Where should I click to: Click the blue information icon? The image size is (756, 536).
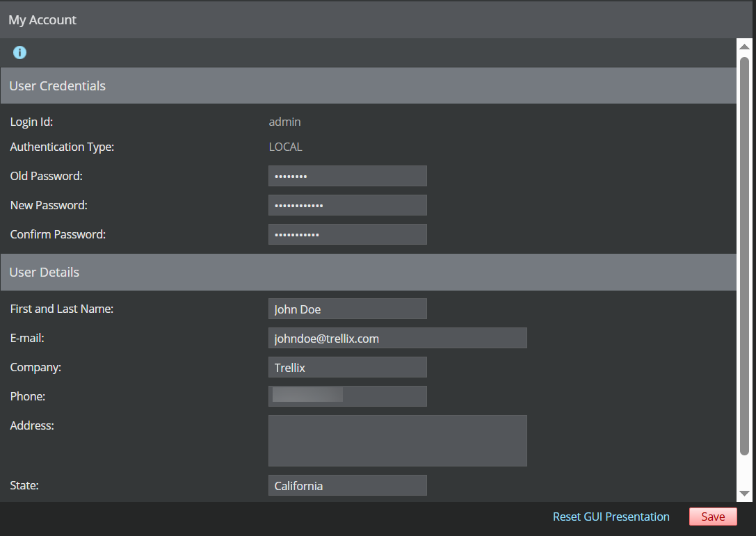pos(19,53)
